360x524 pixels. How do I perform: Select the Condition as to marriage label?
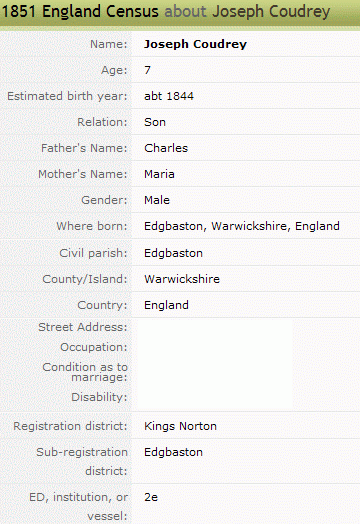coord(85,372)
